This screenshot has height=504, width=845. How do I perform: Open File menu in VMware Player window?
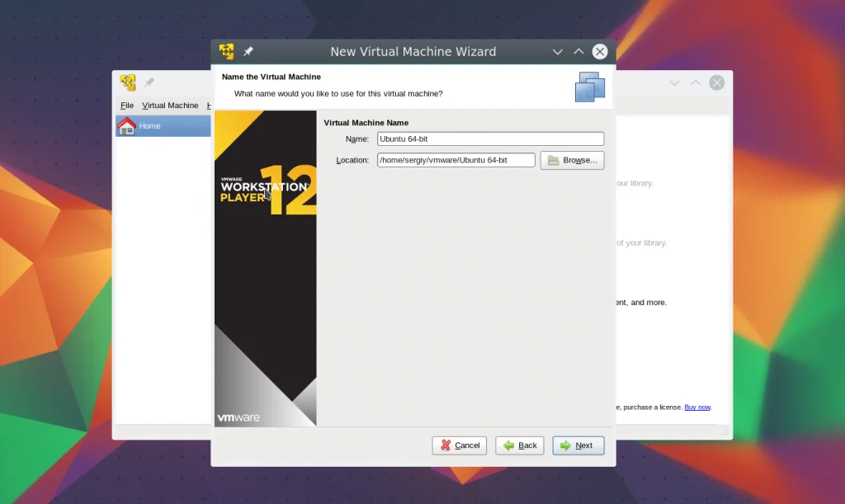(127, 106)
